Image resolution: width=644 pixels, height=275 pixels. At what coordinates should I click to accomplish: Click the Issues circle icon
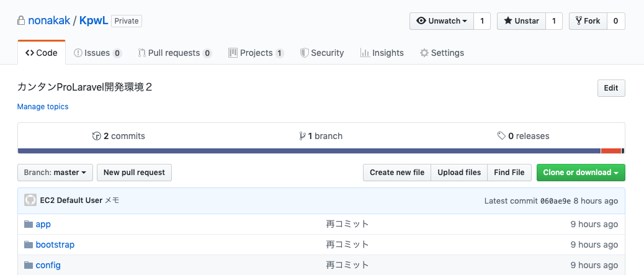point(78,53)
